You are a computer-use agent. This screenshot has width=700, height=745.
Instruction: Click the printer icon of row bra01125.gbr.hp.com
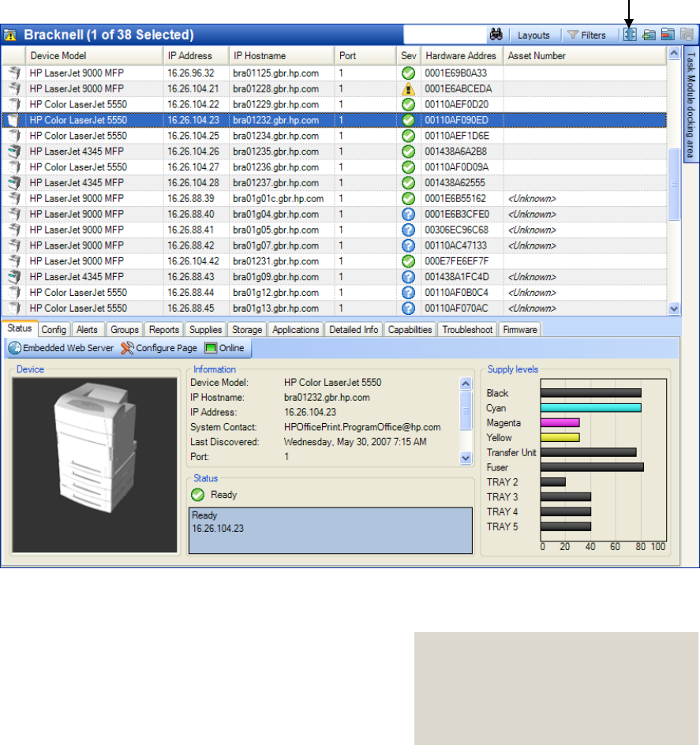coord(14,73)
